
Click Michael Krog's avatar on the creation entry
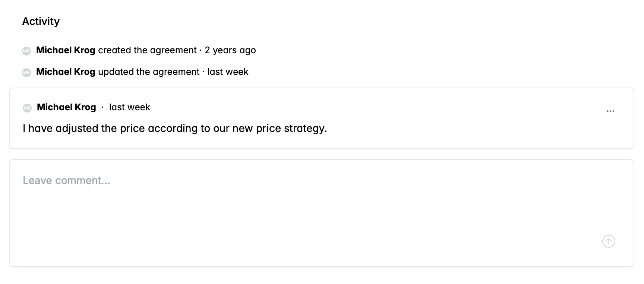[x=26, y=51]
